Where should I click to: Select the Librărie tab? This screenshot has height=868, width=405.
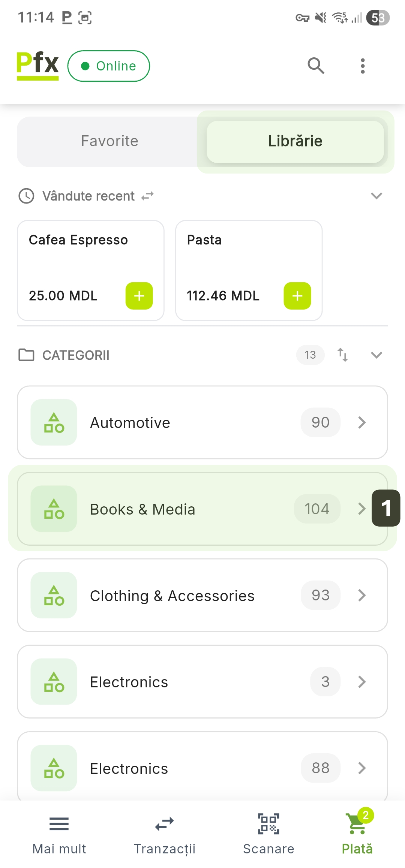[295, 141]
